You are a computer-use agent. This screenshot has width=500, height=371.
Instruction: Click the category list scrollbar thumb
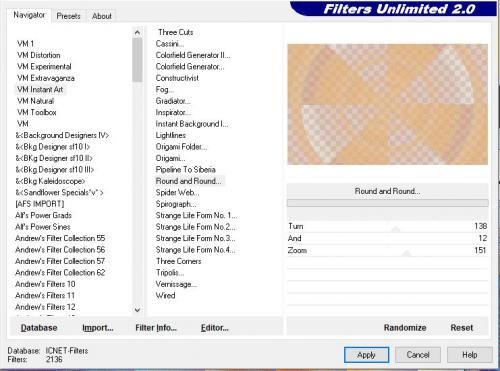(x=137, y=60)
